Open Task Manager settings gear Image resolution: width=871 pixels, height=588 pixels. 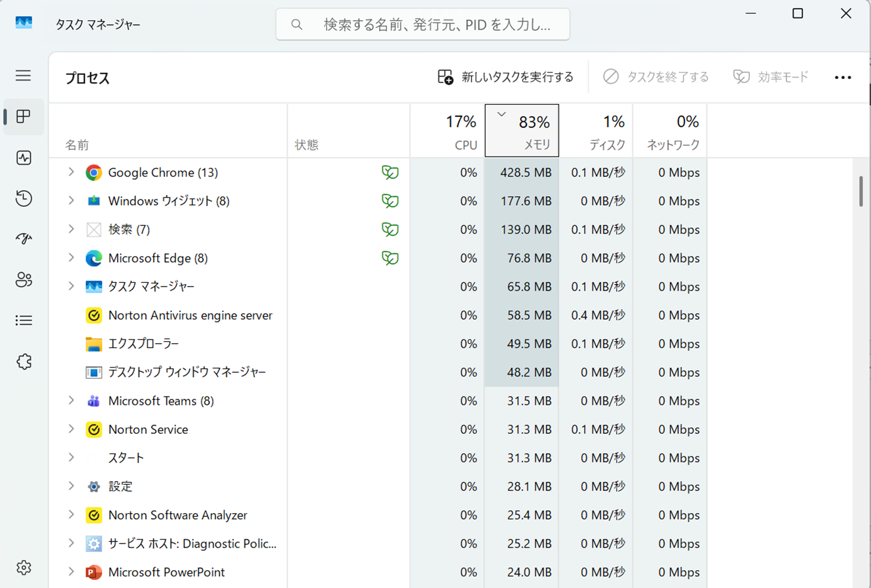point(23,567)
